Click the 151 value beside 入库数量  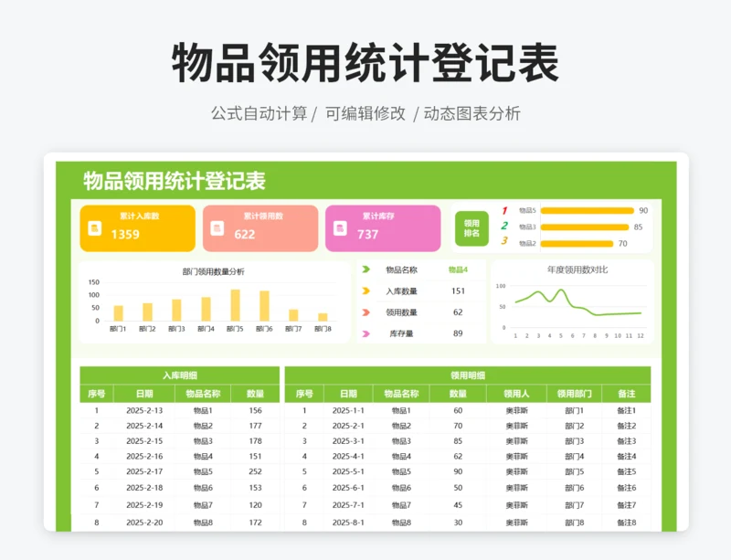458,291
